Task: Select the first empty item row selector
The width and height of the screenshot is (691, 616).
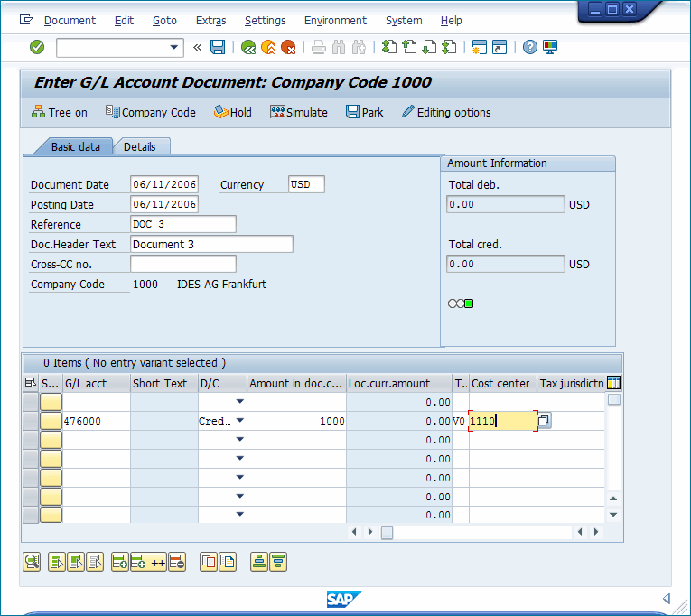Action: [31, 402]
